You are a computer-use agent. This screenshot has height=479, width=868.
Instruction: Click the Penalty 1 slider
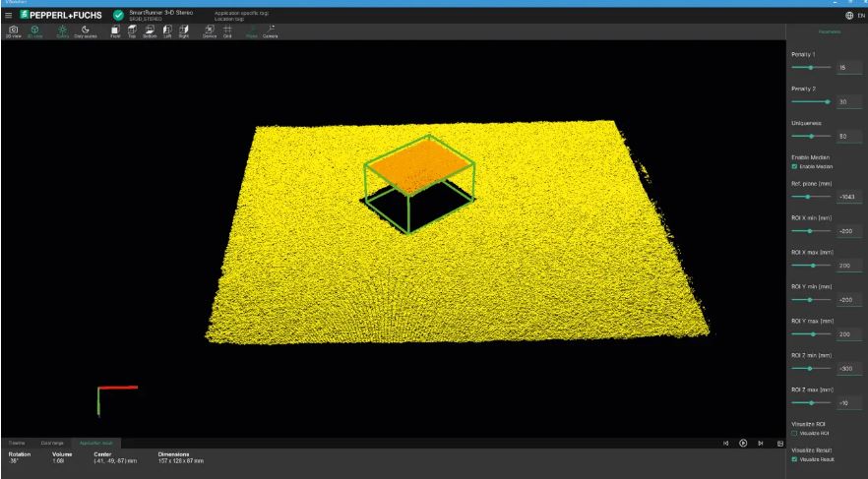811,68
